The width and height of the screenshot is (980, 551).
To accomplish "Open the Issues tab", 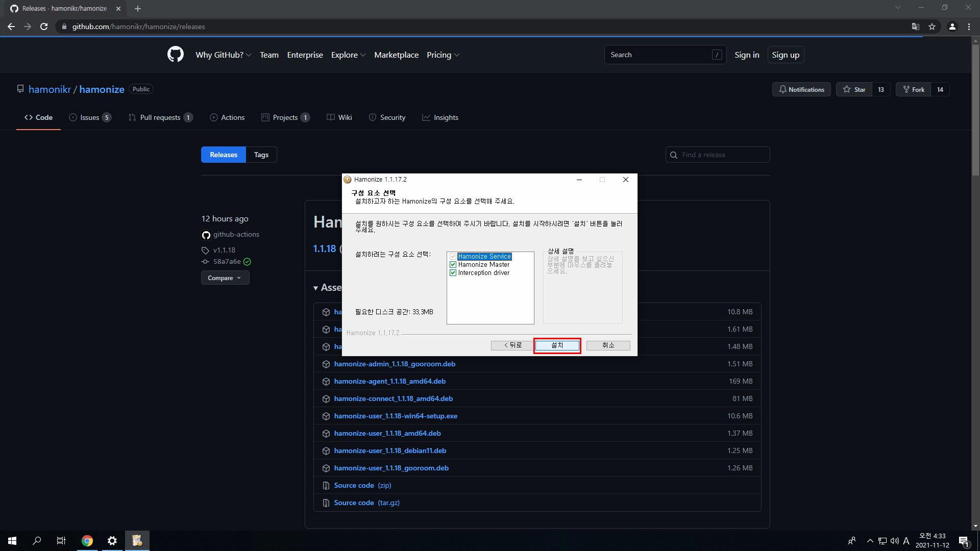I will click(90, 117).
